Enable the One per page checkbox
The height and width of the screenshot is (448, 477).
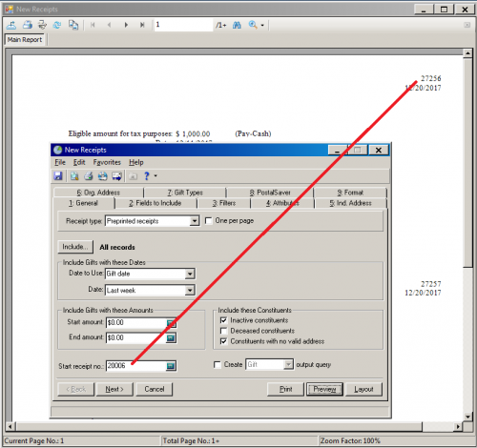point(209,220)
